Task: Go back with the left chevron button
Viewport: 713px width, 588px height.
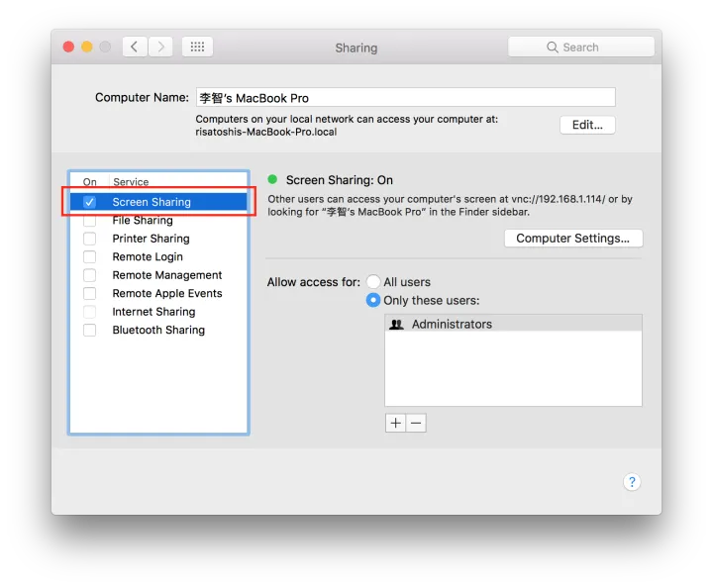Action: tap(135, 47)
